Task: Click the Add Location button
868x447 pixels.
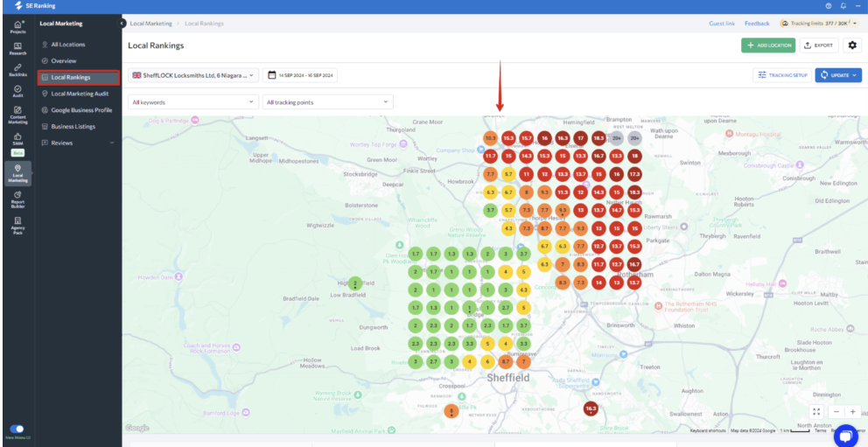Action: tap(767, 45)
